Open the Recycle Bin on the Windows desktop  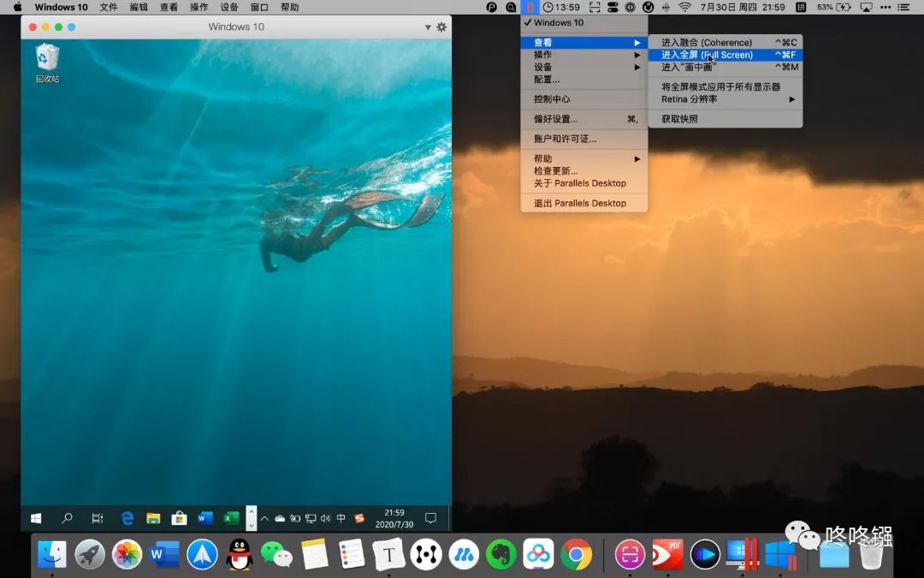point(47,63)
